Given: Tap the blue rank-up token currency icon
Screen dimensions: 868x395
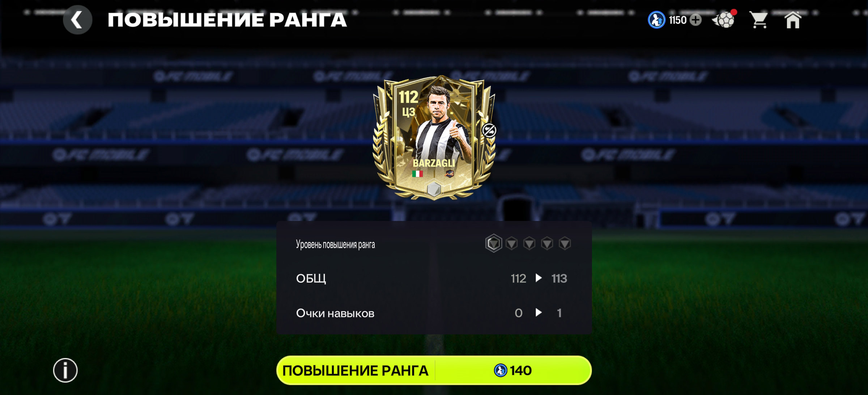Looking at the screenshot, I should 656,20.
